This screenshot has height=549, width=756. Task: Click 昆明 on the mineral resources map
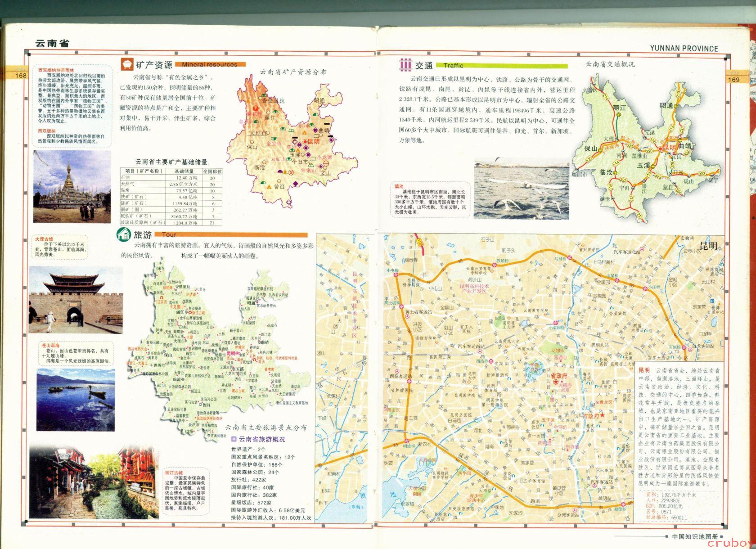pyautogui.click(x=313, y=142)
